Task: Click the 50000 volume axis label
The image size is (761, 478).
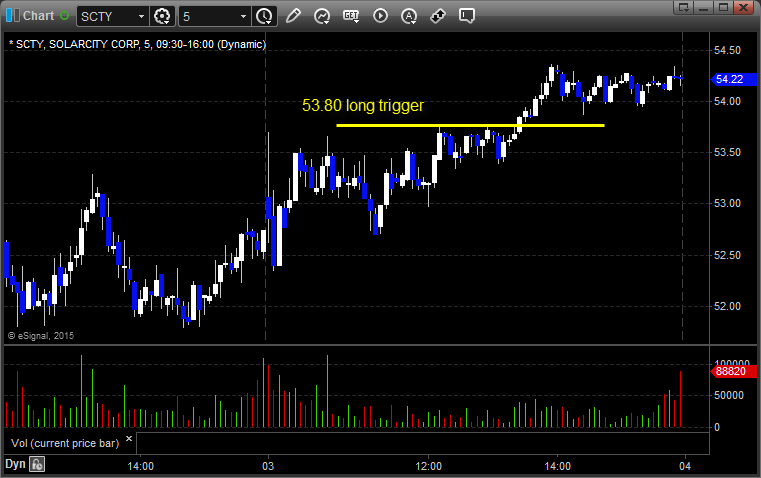Action: (x=729, y=396)
